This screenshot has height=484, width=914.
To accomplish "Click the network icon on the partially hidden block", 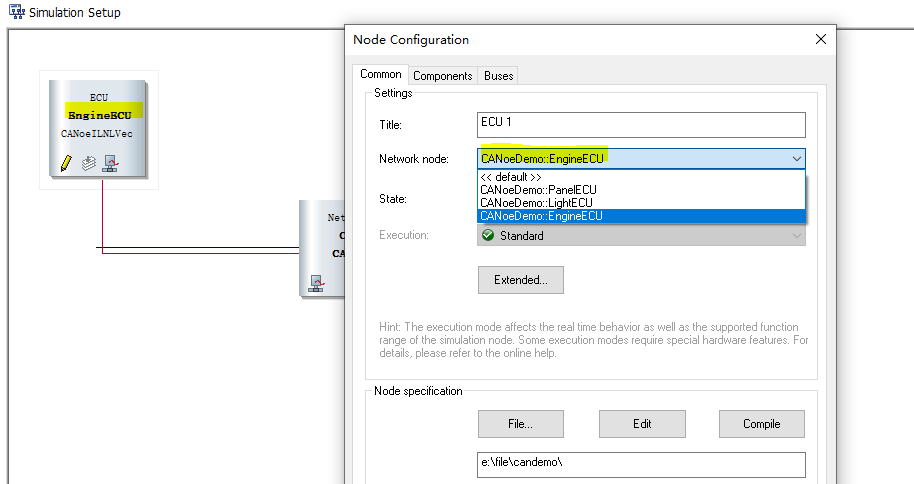I will coord(317,284).
